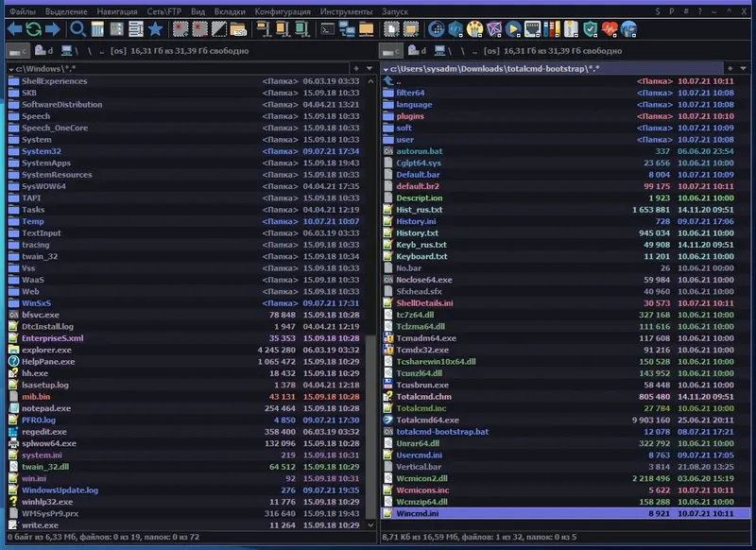This screenshot has height=550, width=756.
Task: Open the Инструменты menu
Action: click(x=346, y=11)
